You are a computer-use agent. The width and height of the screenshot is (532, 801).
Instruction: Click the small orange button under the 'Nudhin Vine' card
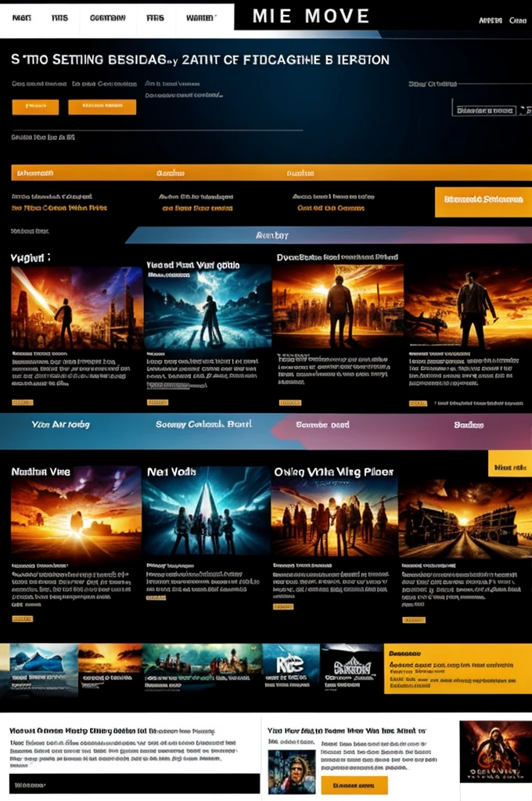coord(23,619)
